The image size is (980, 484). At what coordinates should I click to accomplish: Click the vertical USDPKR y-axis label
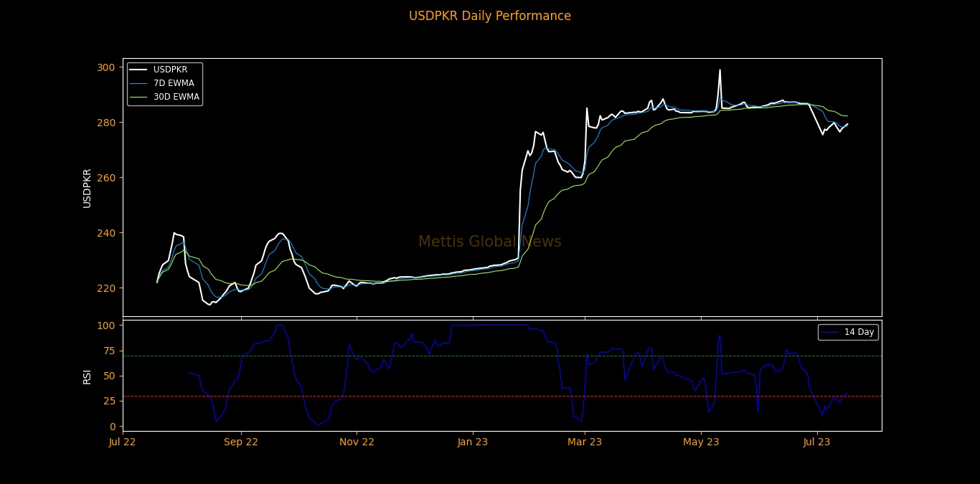tap(87, 188)
